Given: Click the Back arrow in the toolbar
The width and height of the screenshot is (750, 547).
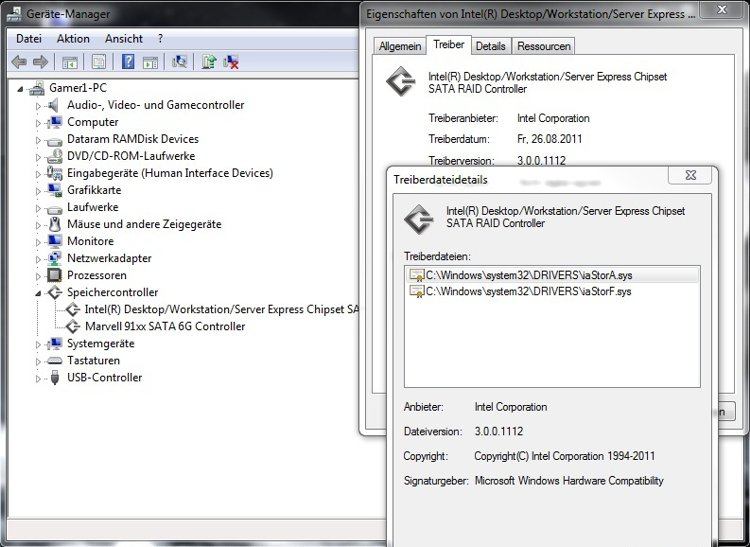Looking at the screenshot, I should [x=19, y=62].
